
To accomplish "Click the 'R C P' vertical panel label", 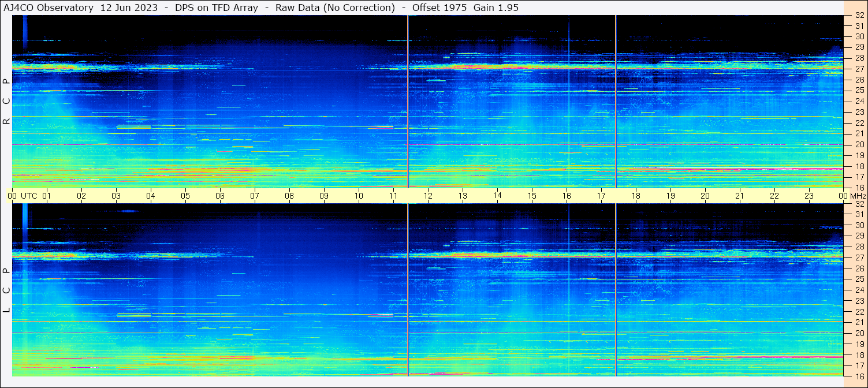I will point(6,102).
